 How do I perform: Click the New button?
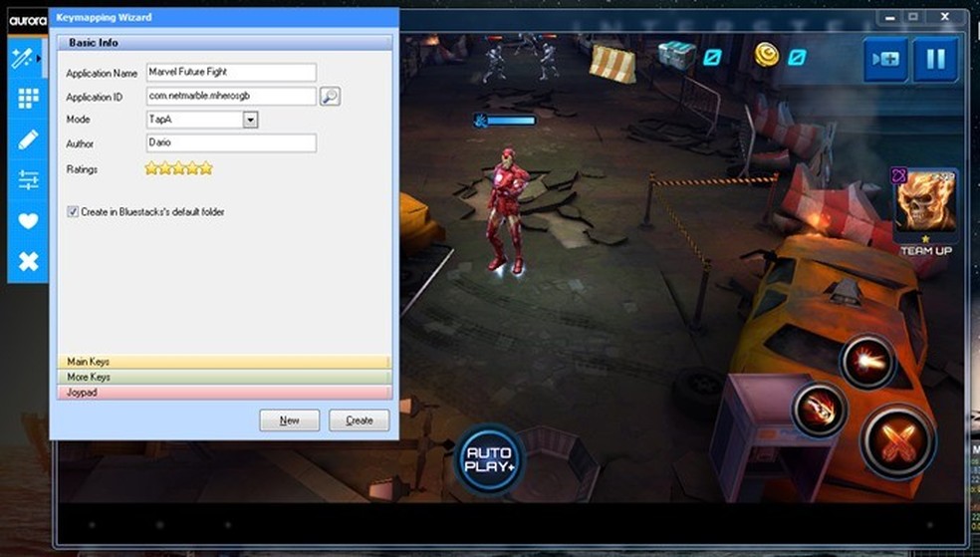tap(290, 420)
